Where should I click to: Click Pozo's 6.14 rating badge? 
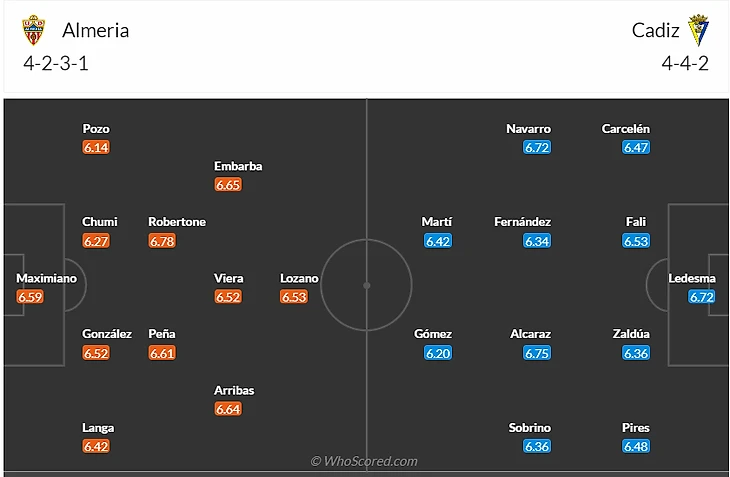pos(96,147)
